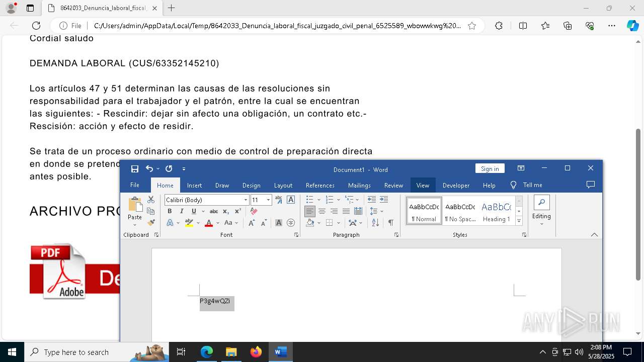The width and height of the screenshot is (644, 362).
Task: Toggle Justify alignment
Action: [346, 211]
